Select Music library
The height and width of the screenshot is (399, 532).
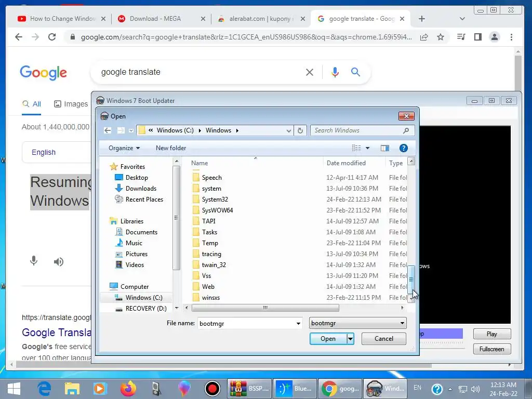[134, 243]
